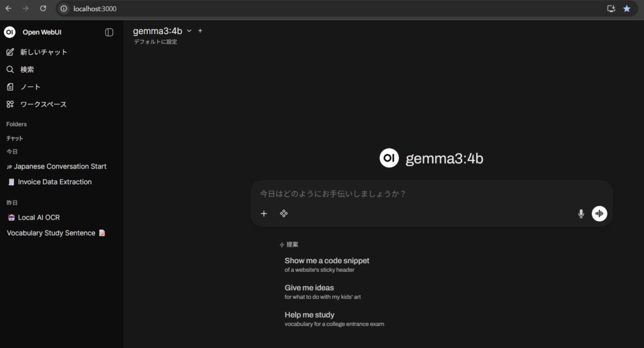Expand the Folders section in sidebar
Viewport: 644px width, 348px height.
16,125
